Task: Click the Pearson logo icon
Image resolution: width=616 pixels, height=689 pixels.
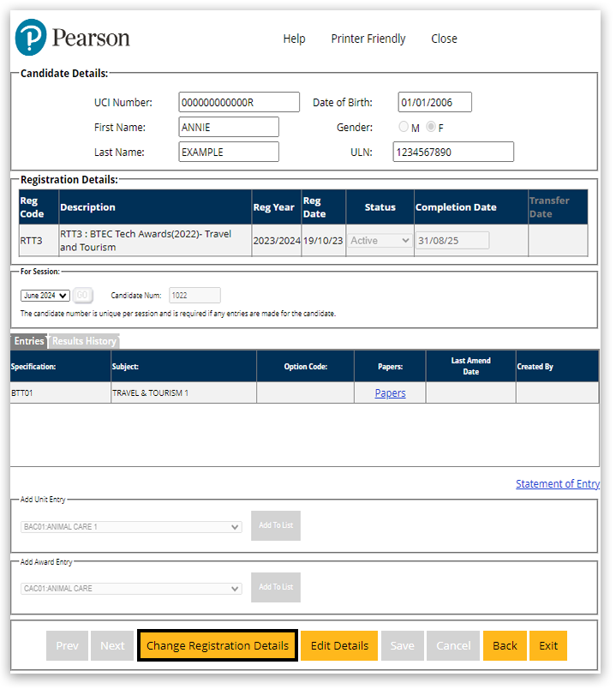Action: coord(32,38)
